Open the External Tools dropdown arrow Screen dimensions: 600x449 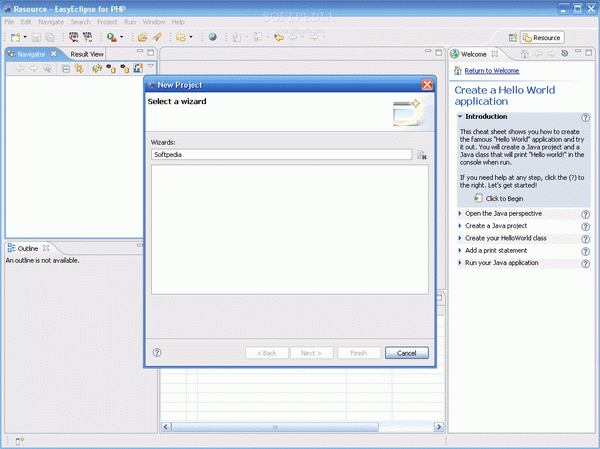tap(122, 37)
